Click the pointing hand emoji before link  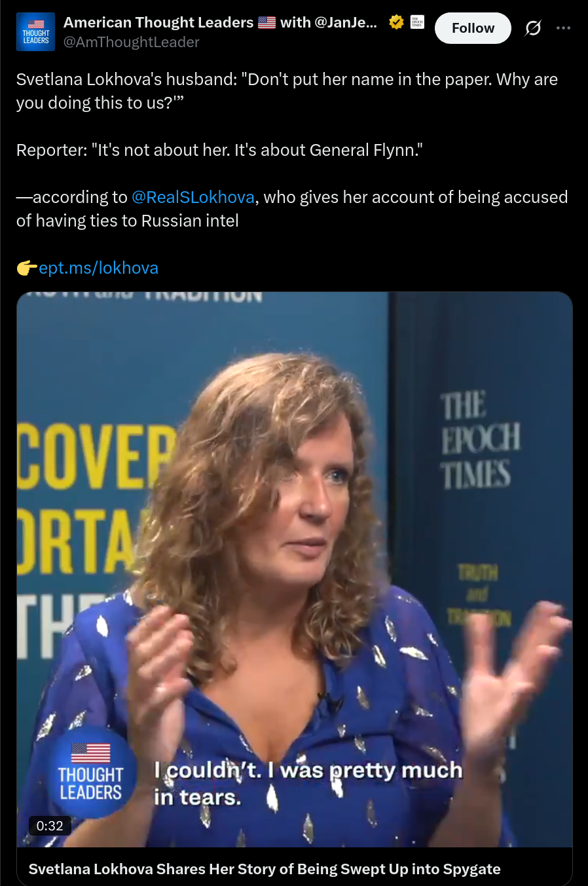point(27,268)
